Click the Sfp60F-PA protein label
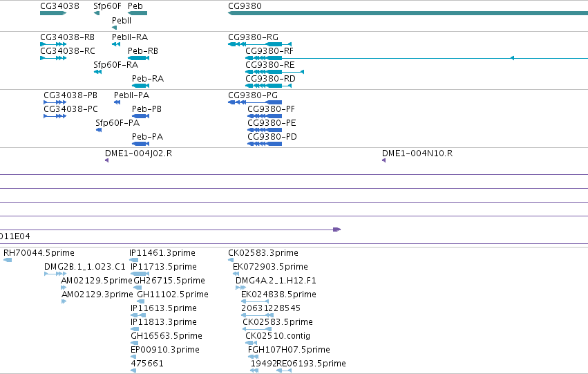Image resolution: width=588 pixels, height=374 pixels. [x=117, y=123]
